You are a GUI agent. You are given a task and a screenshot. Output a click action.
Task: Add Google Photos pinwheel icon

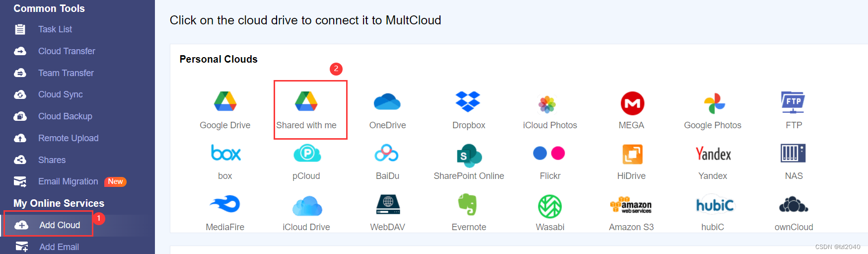pos(714,103)
